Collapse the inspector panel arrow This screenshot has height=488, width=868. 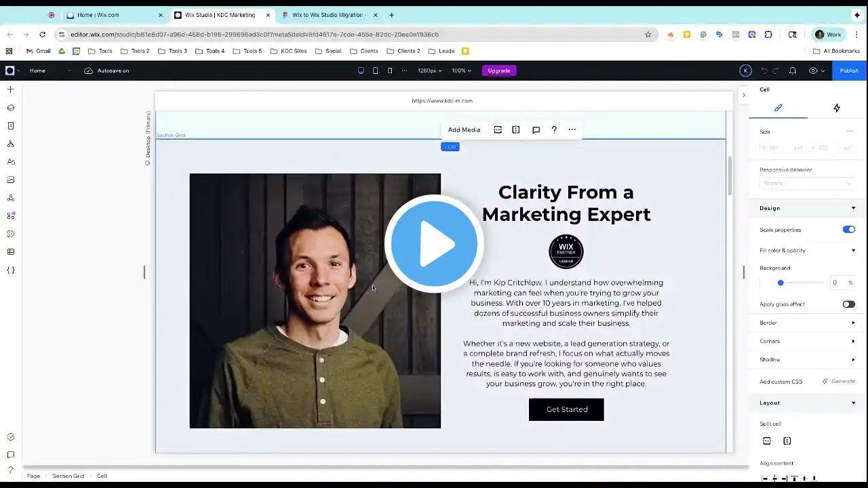point(744,95)
